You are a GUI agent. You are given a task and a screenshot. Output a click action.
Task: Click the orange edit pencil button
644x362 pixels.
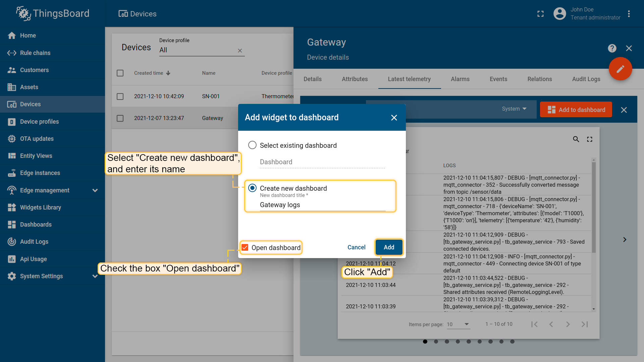[x=621, y=69]
